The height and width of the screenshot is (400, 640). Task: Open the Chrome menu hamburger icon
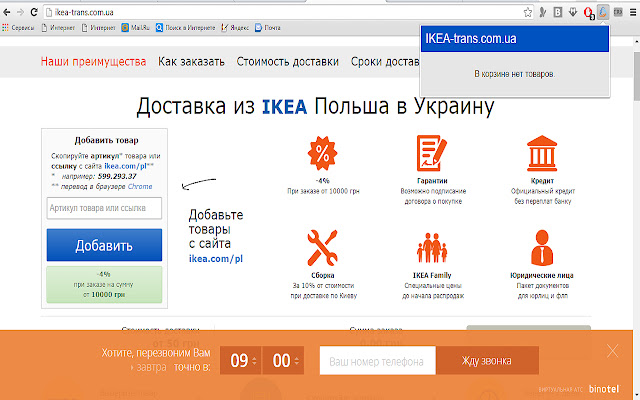(633, 13)
